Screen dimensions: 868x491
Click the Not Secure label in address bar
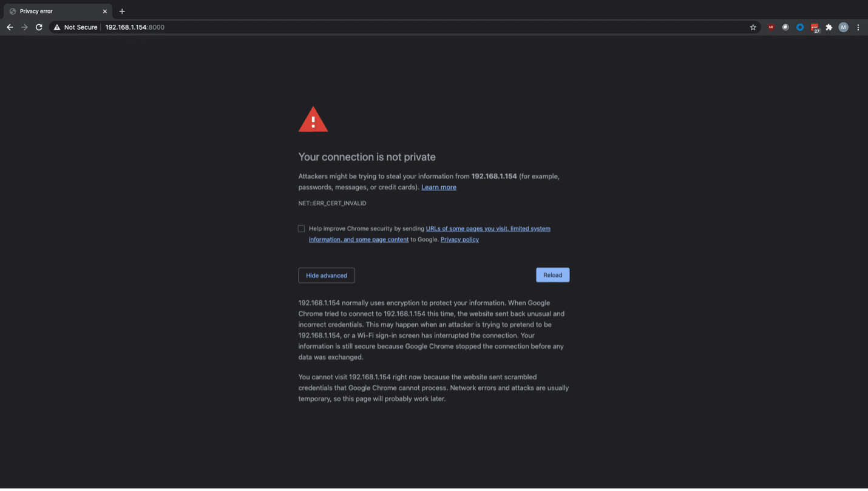point(81,27)
